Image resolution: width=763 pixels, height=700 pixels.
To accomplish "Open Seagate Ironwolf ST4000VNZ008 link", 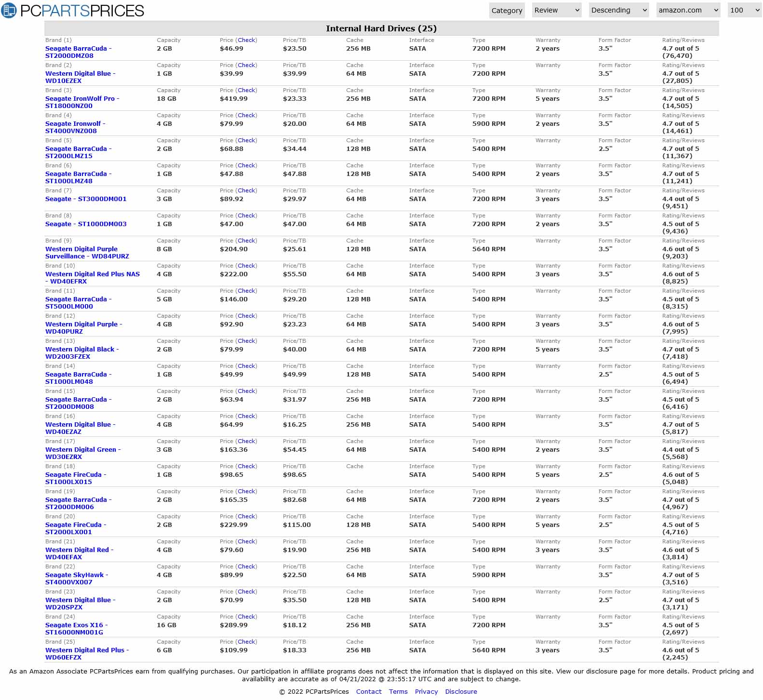I will pos(75,127).
